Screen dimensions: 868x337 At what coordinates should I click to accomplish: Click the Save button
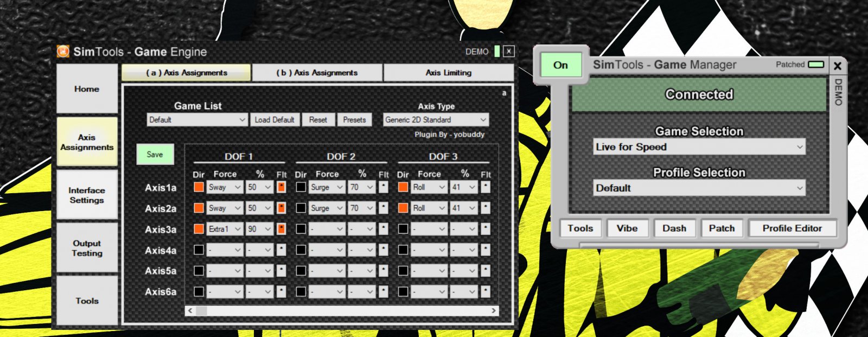(155, 154)
